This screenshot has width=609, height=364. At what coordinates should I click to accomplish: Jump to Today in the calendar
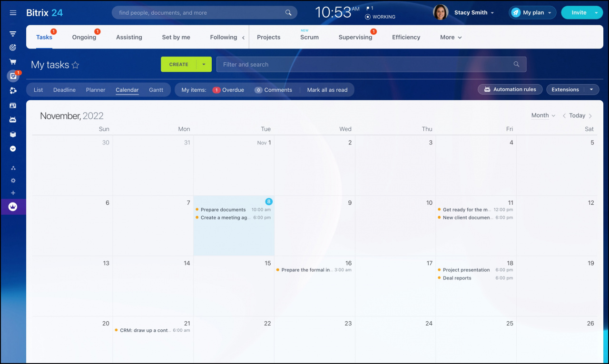click(x=577, y=115)
